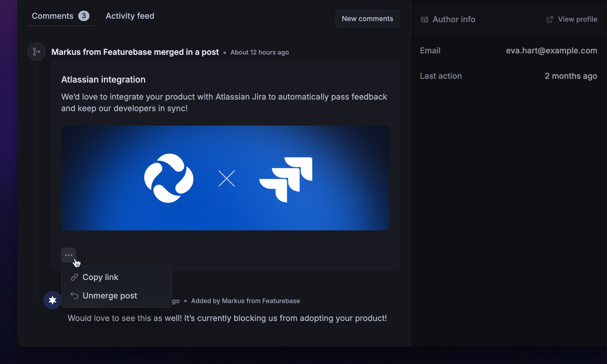This screenshot has width=607, height=364.
Task: Choose Copy link from the menu
Action: [x=117, y=277]
